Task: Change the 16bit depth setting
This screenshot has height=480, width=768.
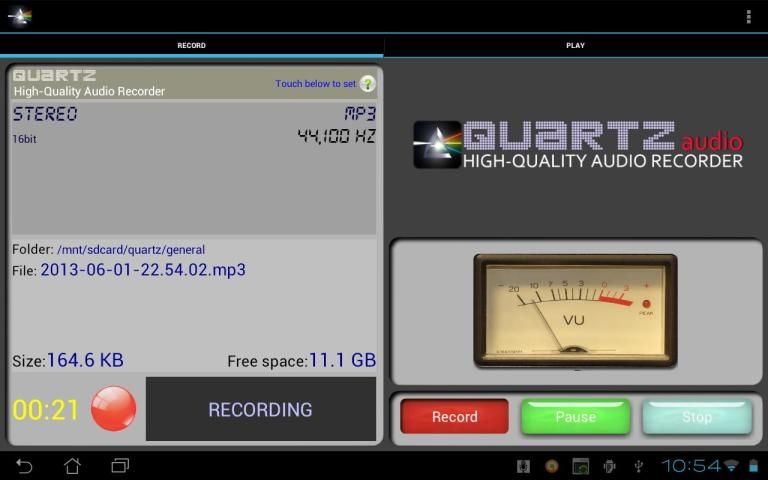Action: click(x=25, y=139)
